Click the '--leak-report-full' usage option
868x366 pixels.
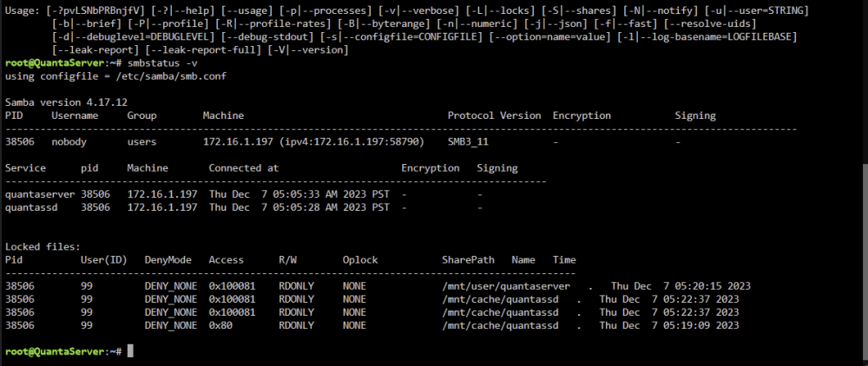(202, 50)
